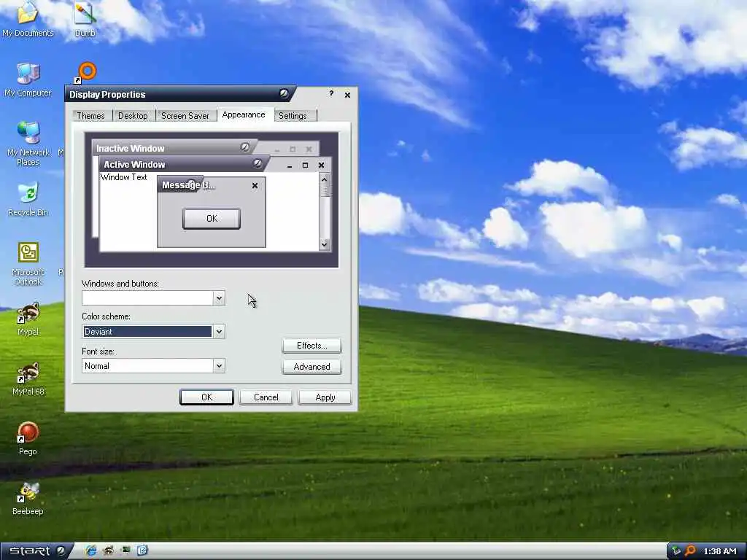The image size is (747, 560).
Task: Expand the Windows and buttons dropdown
Action: coord(219,298)
